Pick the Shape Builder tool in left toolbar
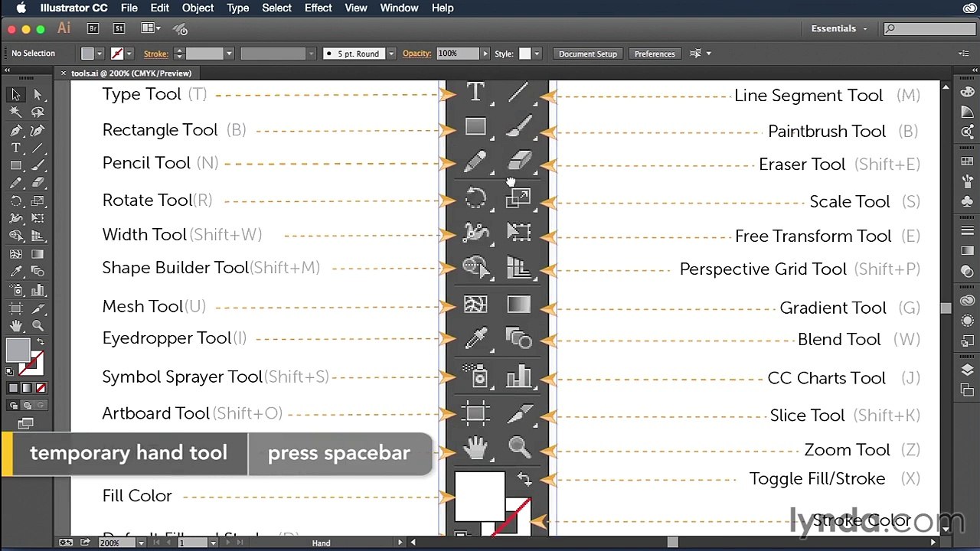This screenshot has height=551, width=980. point(15,236)
